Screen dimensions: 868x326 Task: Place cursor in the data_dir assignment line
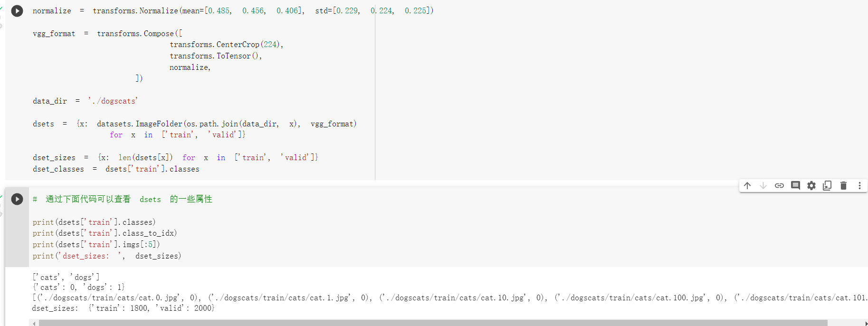pyautogui.click(x=85, y=101)
